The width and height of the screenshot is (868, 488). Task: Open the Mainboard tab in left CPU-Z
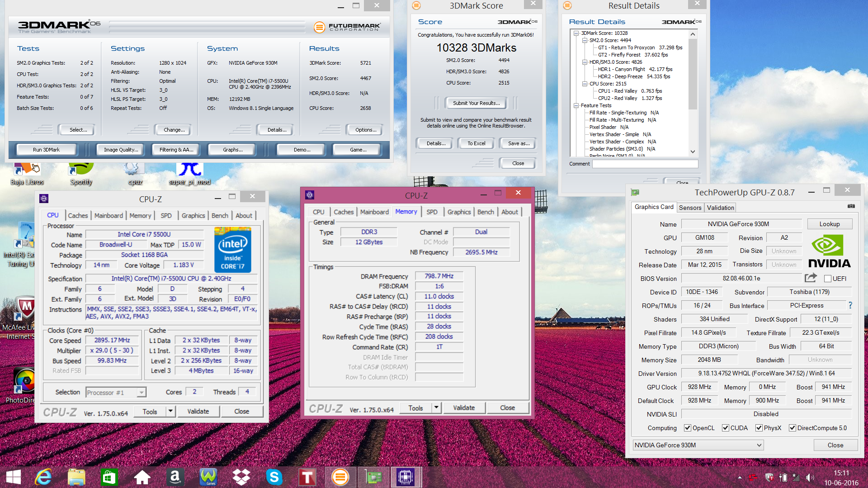point(108,215)
